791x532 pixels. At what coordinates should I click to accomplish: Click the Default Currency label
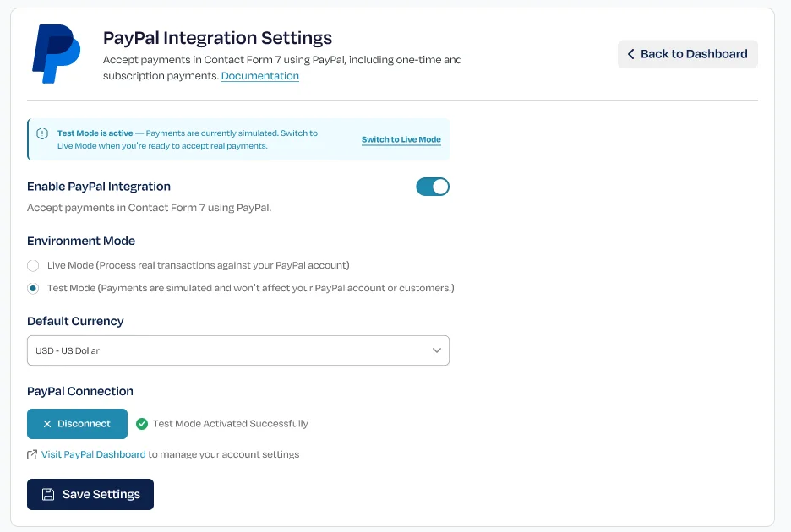pyautogui.click(x=75, y=321)
